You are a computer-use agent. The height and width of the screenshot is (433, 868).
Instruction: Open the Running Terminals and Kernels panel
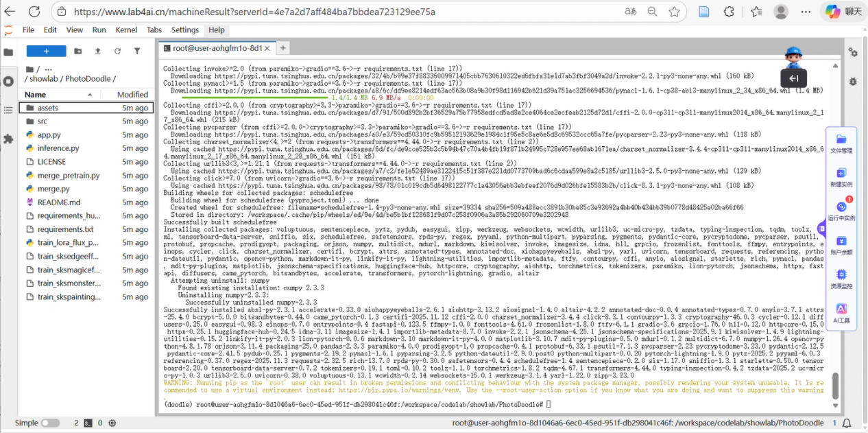pos(8,81)
